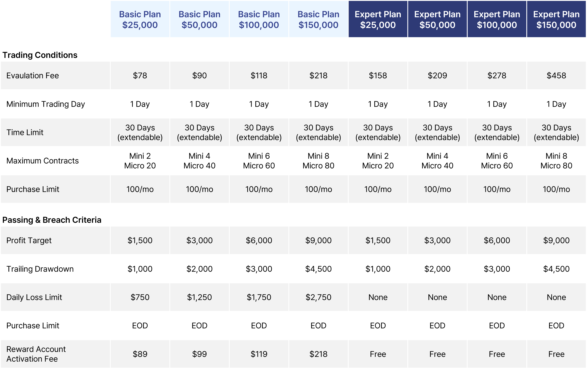This screenshot has width=588, height=369.
Task: Choose the Basic Plan $150,000 header
Action: [x=318, y=19]
